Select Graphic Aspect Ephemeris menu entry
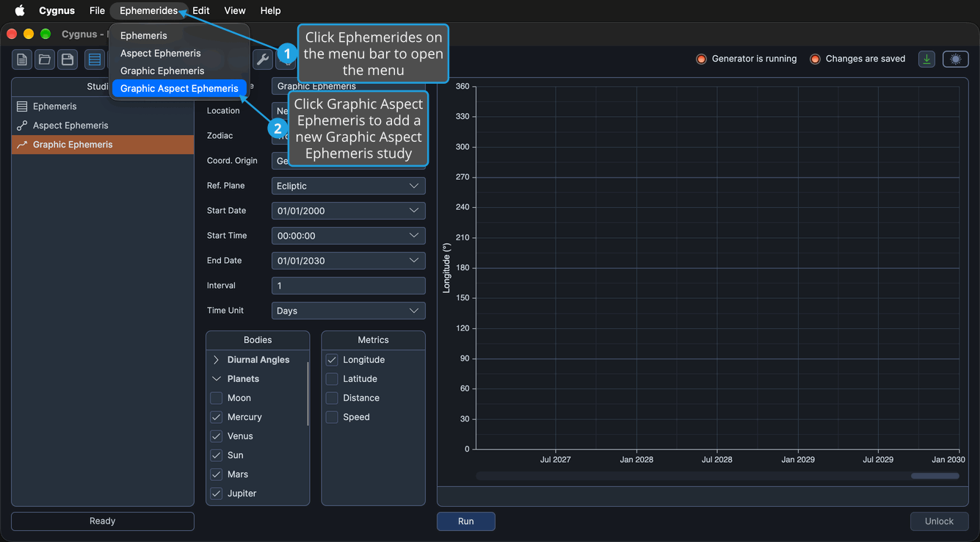Viewport: 980px width, 542px height. (x=179, y=88)
